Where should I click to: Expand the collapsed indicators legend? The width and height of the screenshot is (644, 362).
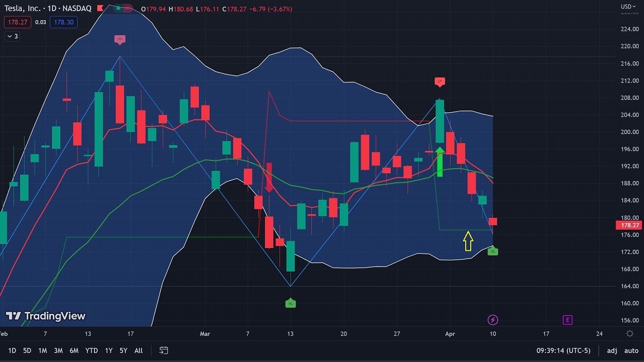12,36
